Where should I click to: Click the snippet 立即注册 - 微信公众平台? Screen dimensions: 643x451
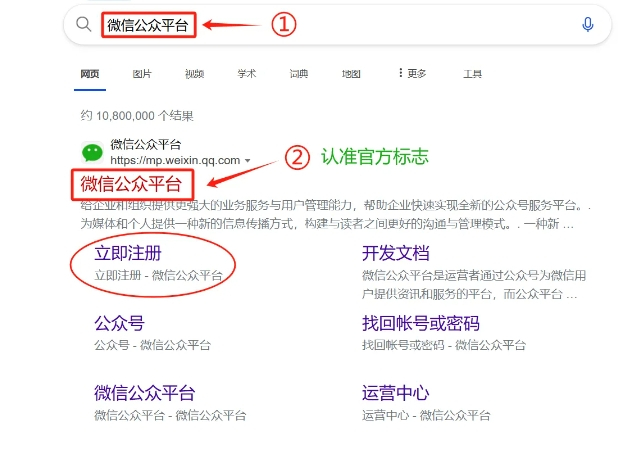(158, 275)
